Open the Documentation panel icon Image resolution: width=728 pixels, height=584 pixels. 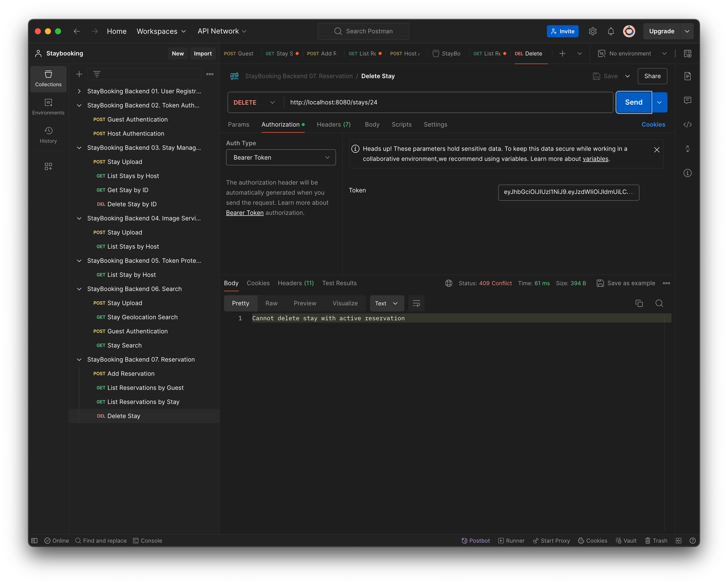(x=687, y=76)
